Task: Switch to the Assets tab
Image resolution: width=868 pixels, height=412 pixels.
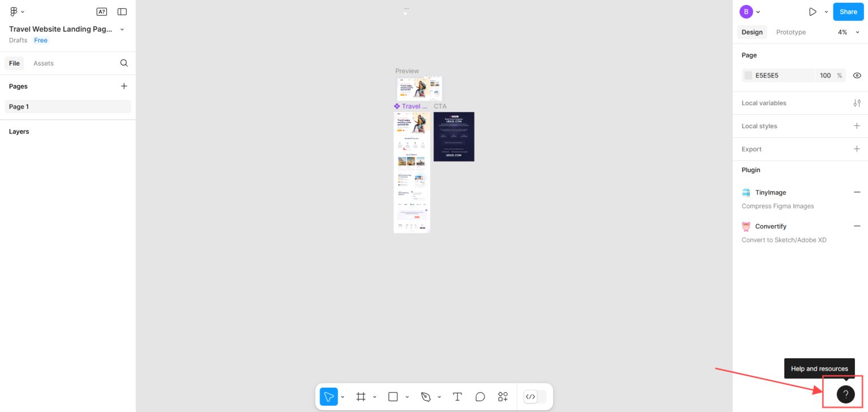Action: (x=44, y=63)
